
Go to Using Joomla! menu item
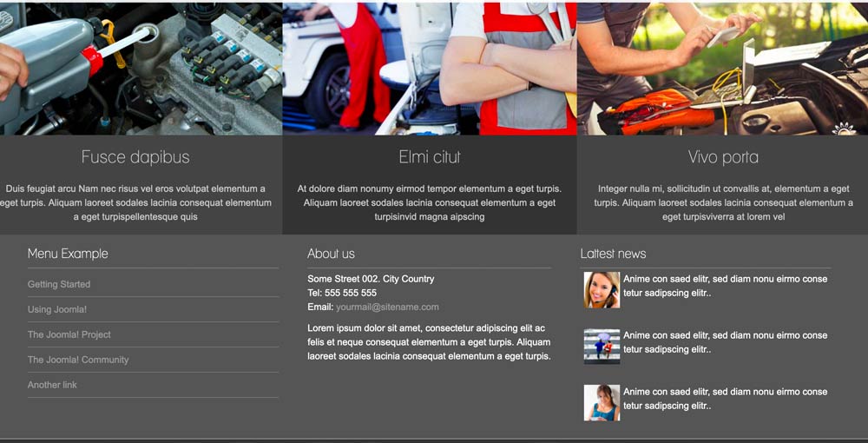pyautogui.click(x=57, y=309)
